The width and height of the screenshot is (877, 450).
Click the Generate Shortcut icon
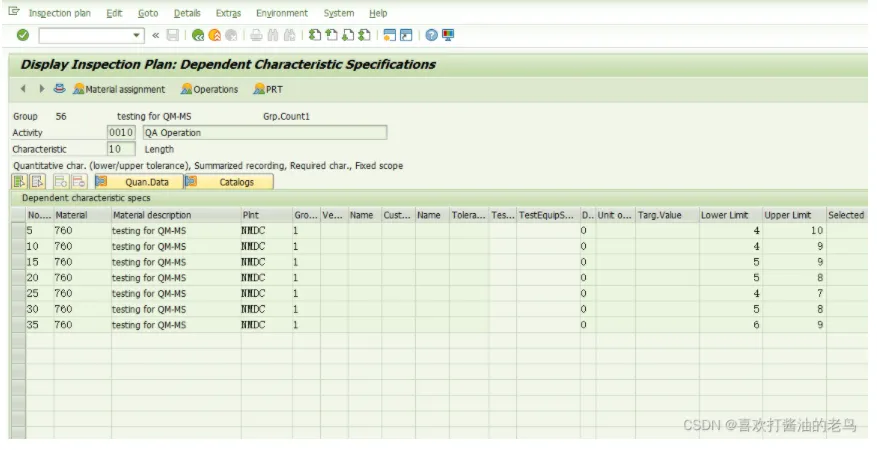(x=407, y=35)
